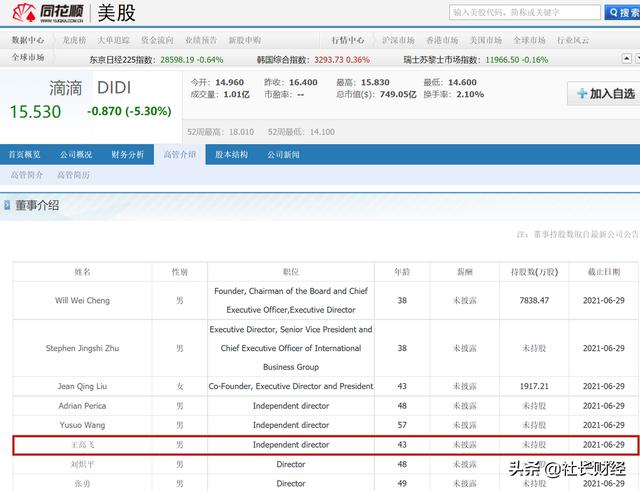
Task: Open the 资金流向 link
Action: click(x=155, y=40)
